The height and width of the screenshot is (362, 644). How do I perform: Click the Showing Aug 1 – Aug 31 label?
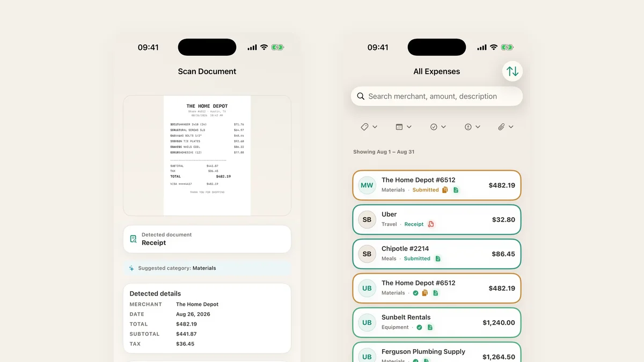coord(384,152)
